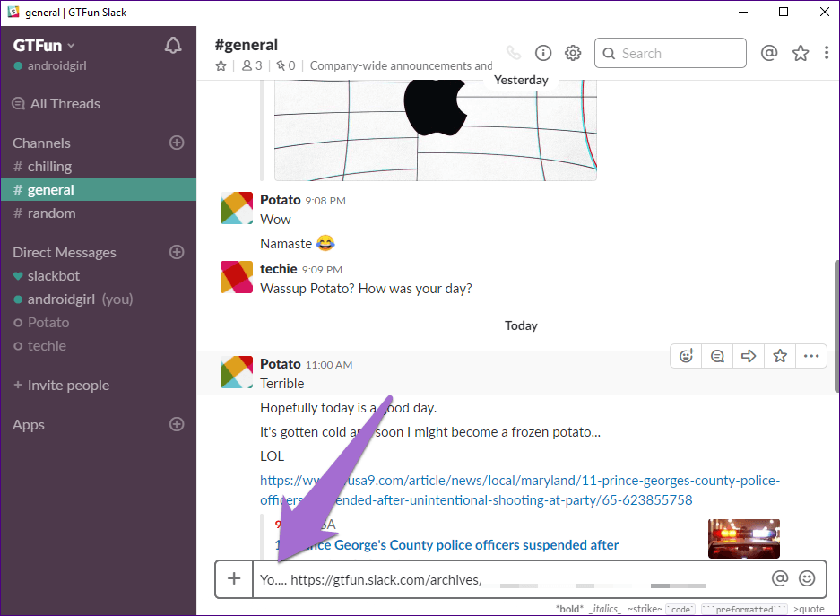Click the 9:09 PM timestamp
The image size is (840, 616).
coord(322,270)
